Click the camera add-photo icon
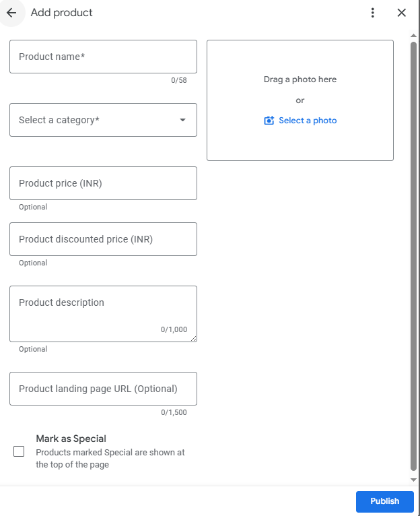 tap(269, 121)
